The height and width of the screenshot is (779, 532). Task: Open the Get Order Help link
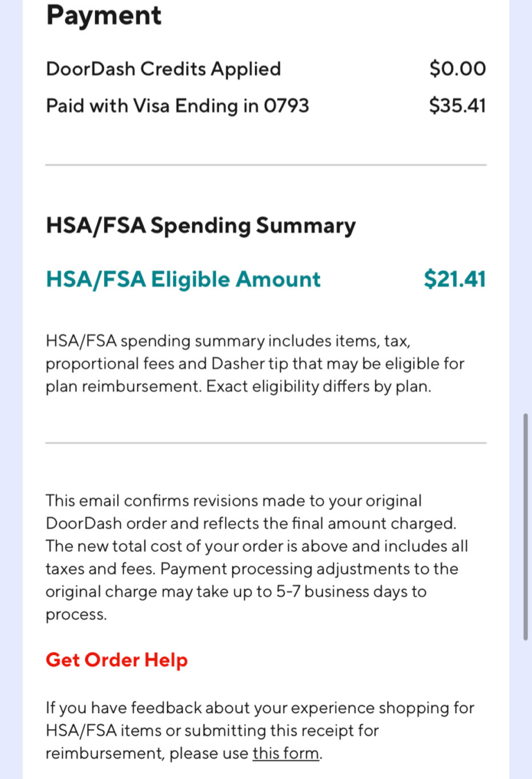pyautogui.click(x=117, y=660)
